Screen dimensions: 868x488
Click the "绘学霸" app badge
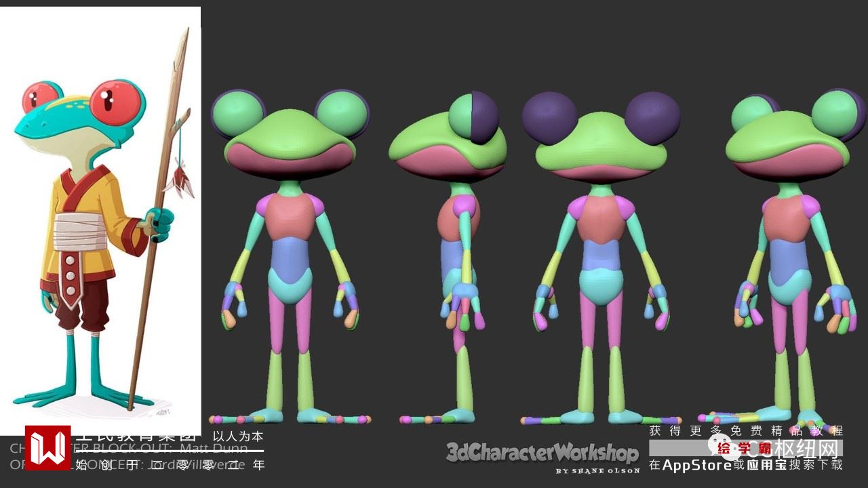point(745,448)
